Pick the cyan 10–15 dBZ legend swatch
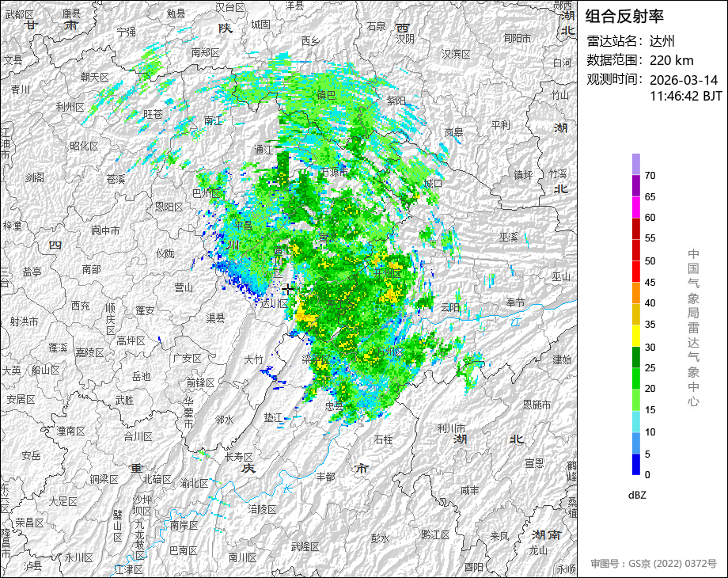Image resolution: width=728 pixels, height=578 pixels. pos(636,421)
